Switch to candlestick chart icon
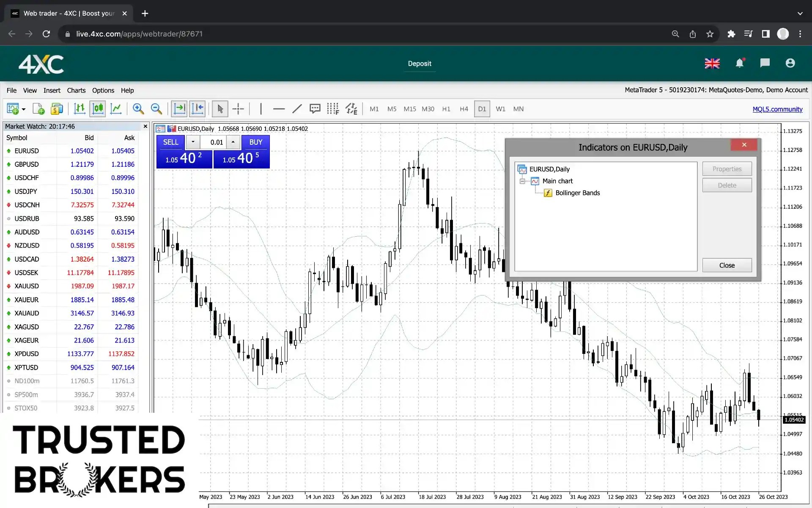Viewport: 812px width, 508px height. [x=98, y=109]
